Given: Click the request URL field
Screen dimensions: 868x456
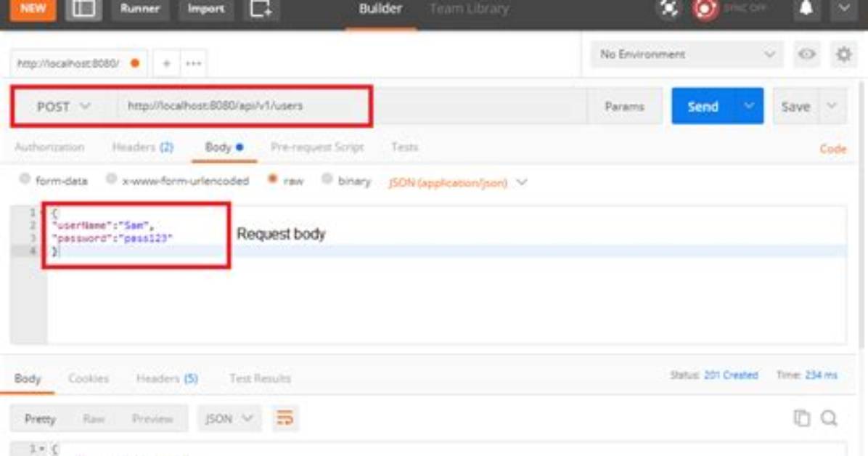Looking at the screenshot, I should click(x=351, y=107).
